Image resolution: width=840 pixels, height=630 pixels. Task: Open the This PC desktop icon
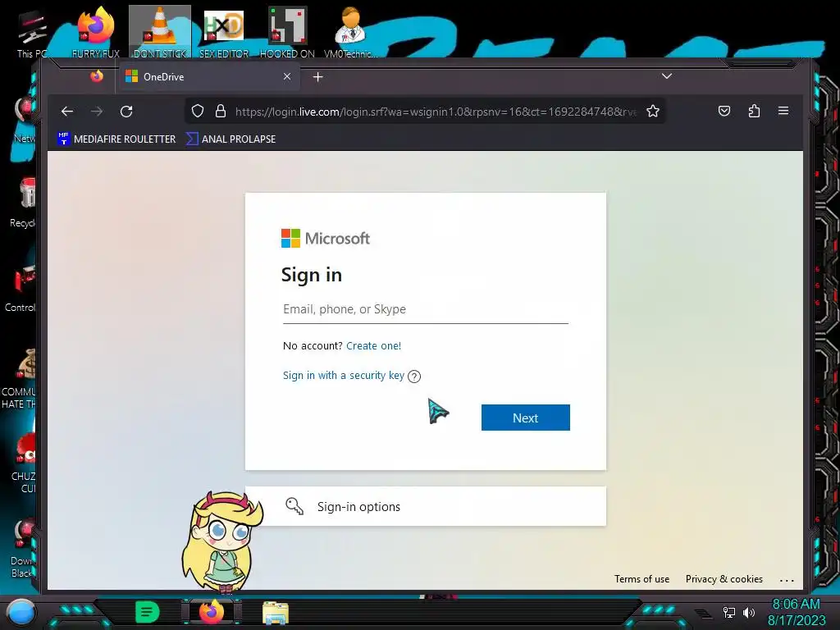(31, 33)
